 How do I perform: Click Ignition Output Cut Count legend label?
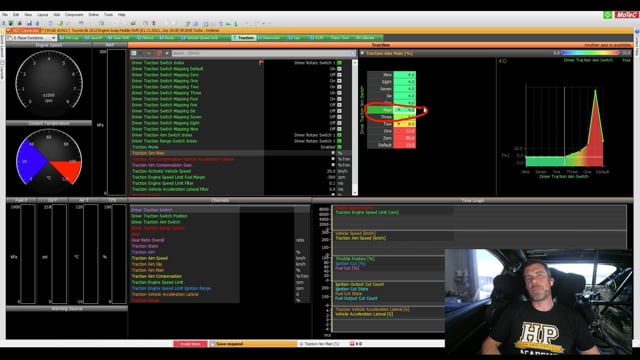(x=360, y=284)
